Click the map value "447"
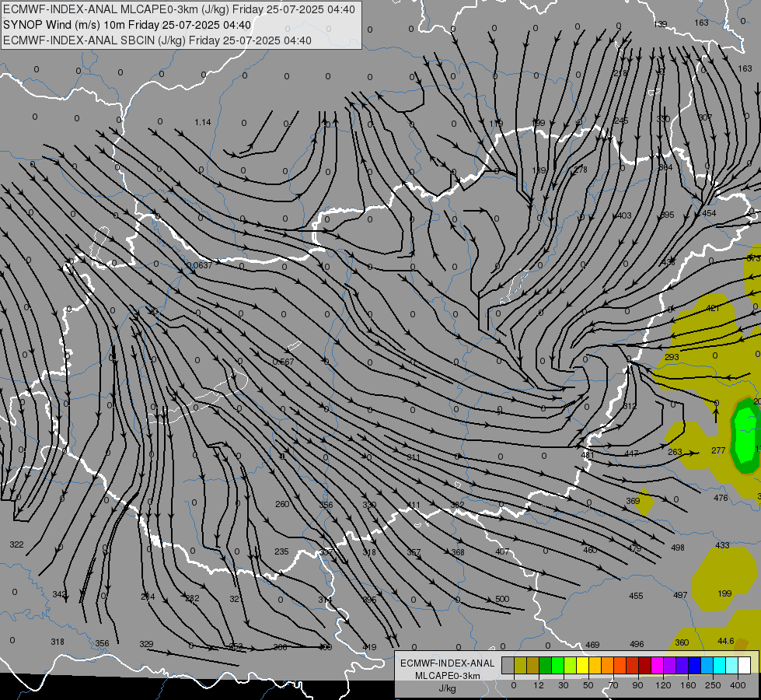 631,453
